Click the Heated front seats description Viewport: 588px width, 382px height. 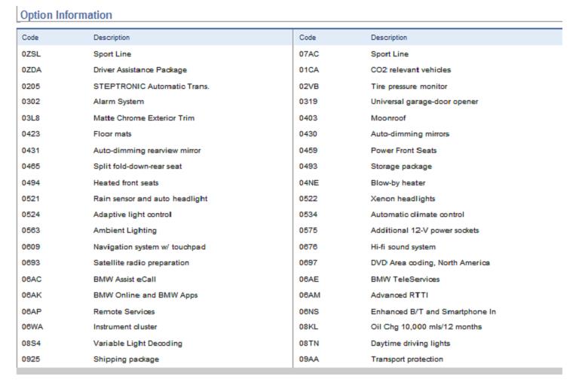[125, 182]
